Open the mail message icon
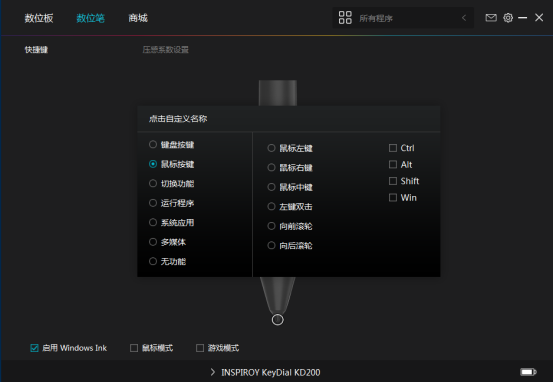 (491, 18)
